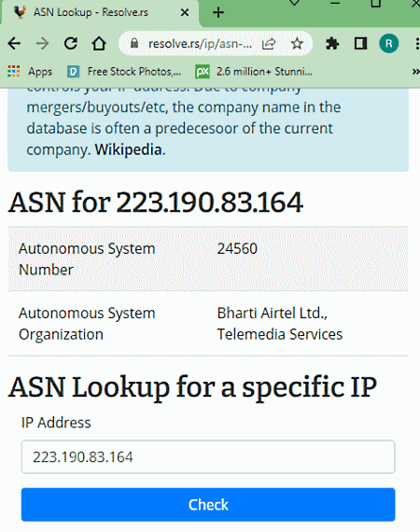Select Bharti Airtel Ltd. organization text
Image resolution: width=420 pixels, height=532 pixels.
tap(280, 324)
